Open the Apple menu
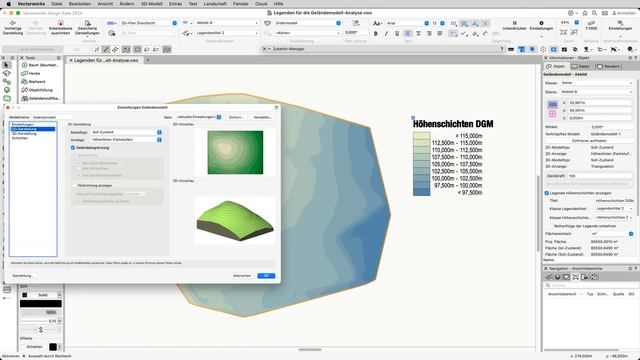 [x=9, y=4]
